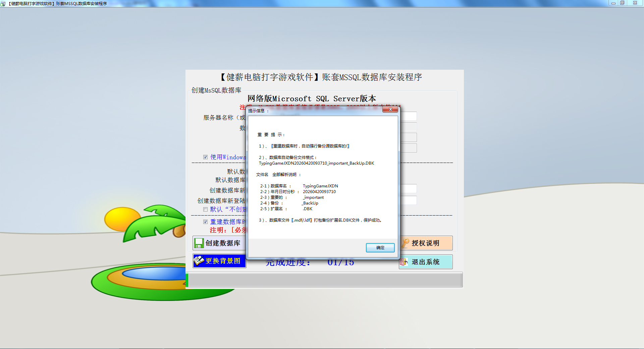Open 授权说明 via its key icon
The height and width of the screenshot is (349, 644).
click(406, 243)
